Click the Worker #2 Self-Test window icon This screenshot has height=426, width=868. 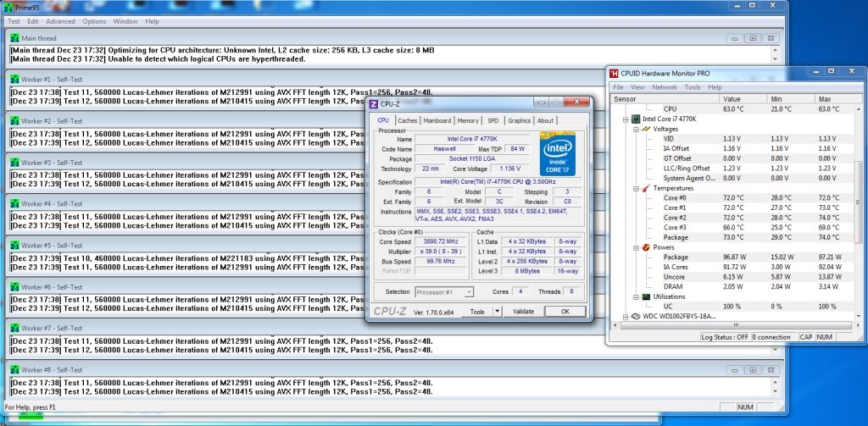15,121
